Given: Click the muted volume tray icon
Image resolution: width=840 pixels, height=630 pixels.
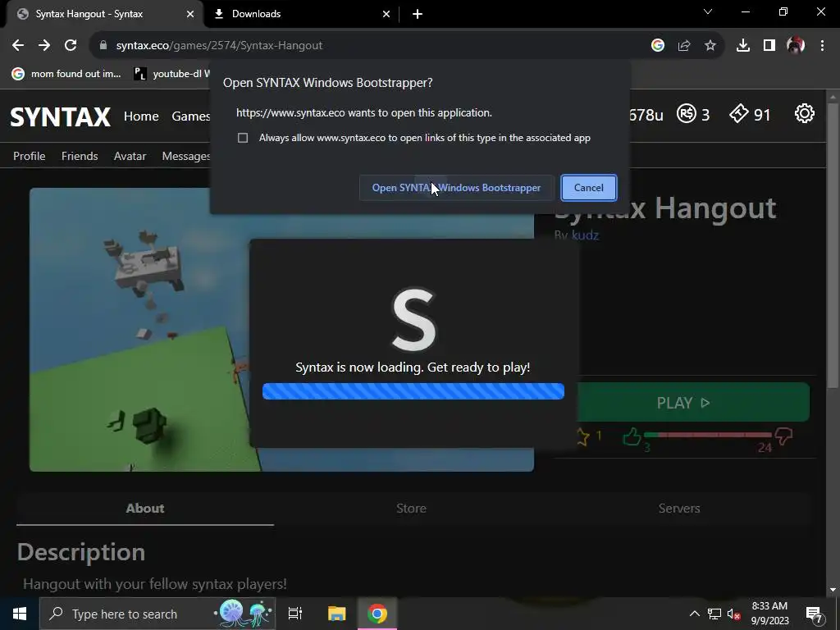Looking at the screenshot, I should point(733,614).
